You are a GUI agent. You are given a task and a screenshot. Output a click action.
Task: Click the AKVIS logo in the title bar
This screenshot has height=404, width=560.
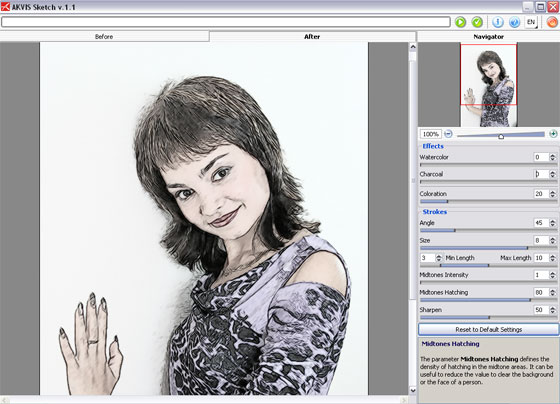pyautogui.click(x=5, y=6)
